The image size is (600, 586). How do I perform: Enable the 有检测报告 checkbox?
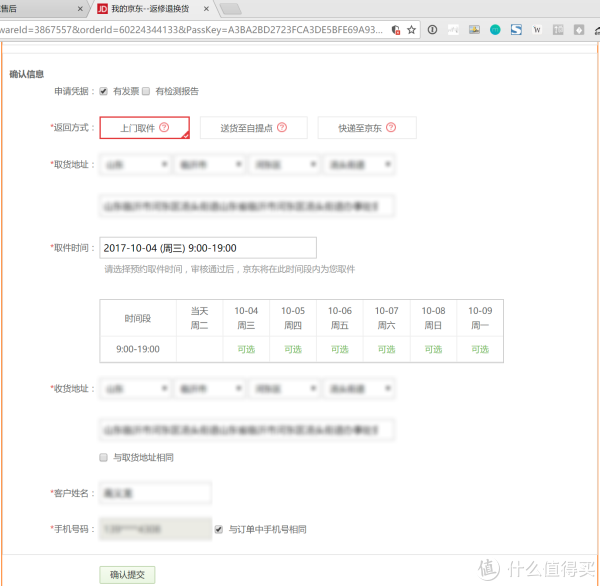tap(146, 91)
